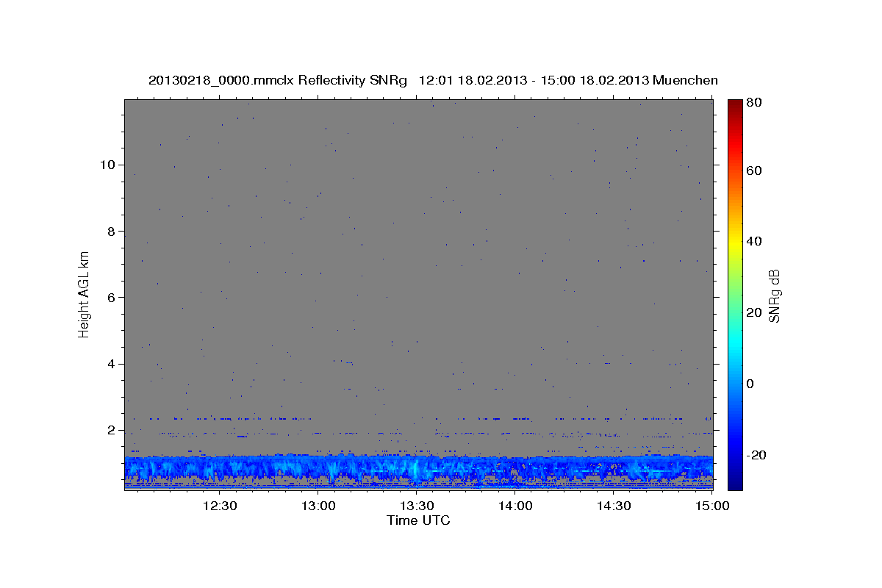The image size is (882, 588).
Task: Click the height axis label 8
Action: click(x=112, y=231)
